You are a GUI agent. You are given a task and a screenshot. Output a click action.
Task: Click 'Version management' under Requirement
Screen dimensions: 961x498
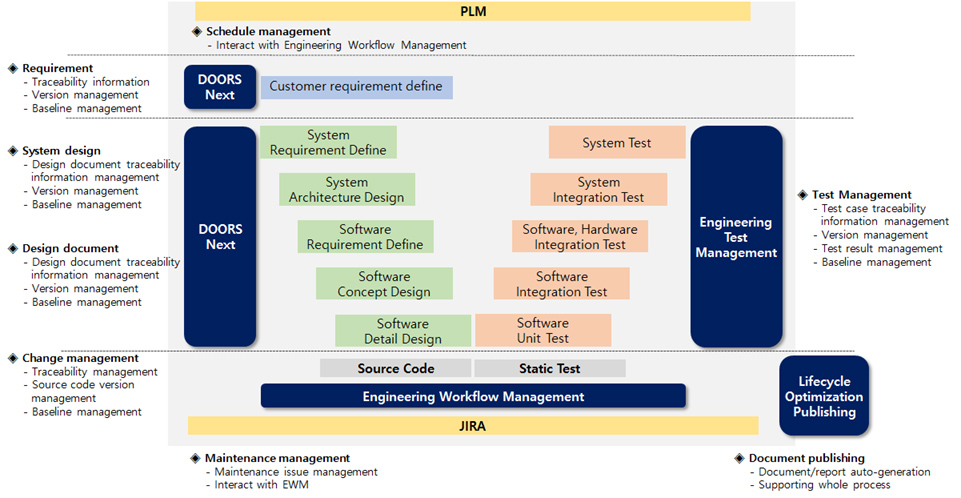(85, 95)
